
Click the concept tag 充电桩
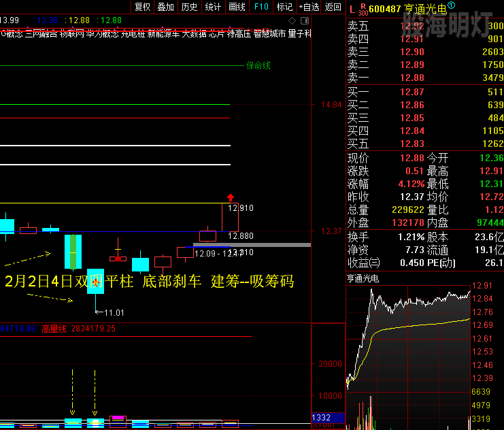click(x=133, y=33)
